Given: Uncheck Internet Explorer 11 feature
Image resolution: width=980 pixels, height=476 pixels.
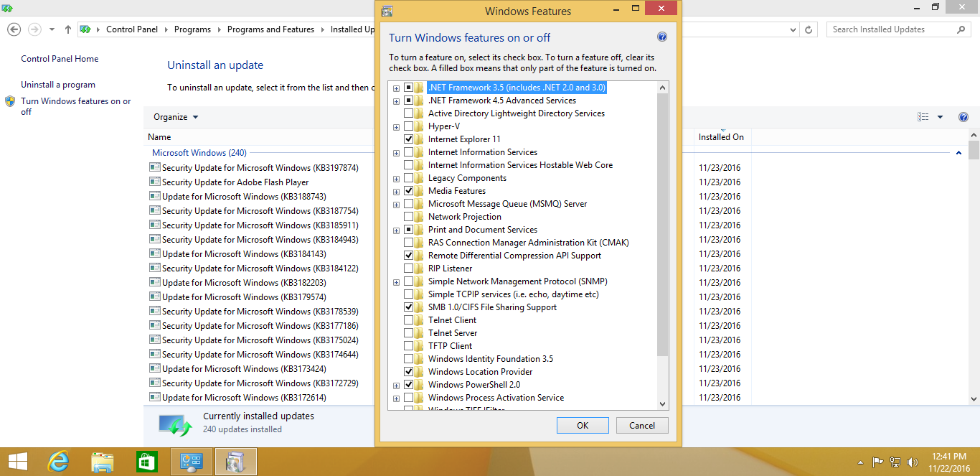Looking at the screenshot, I should pyautogui.click(x=408, y=139).
